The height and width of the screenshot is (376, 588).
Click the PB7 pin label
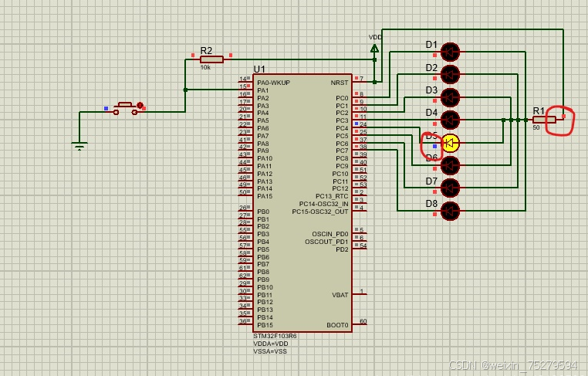click(x=263, y=264)
